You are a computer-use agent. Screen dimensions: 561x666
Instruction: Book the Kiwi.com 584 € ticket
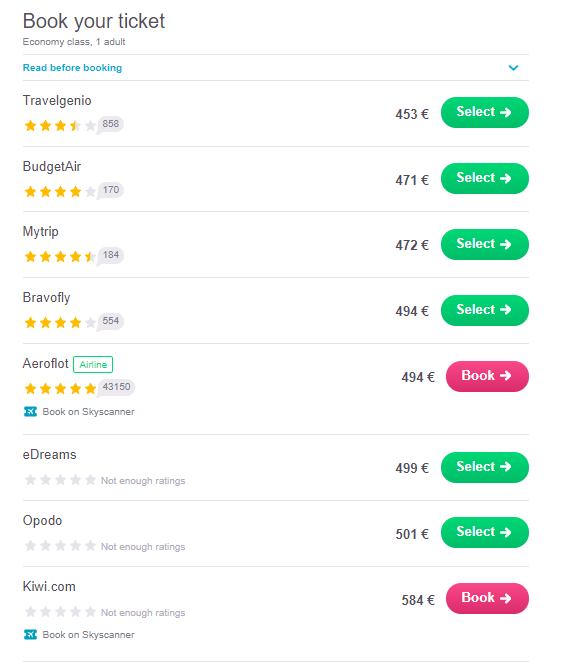pos(487,598)
